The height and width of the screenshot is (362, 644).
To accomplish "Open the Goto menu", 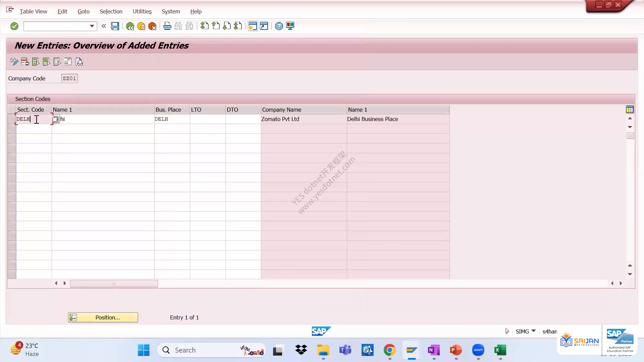I will [84, 11].
